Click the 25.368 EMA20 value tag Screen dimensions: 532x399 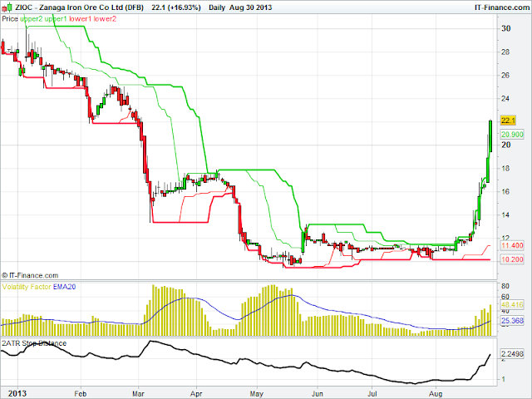coord(512,321)
